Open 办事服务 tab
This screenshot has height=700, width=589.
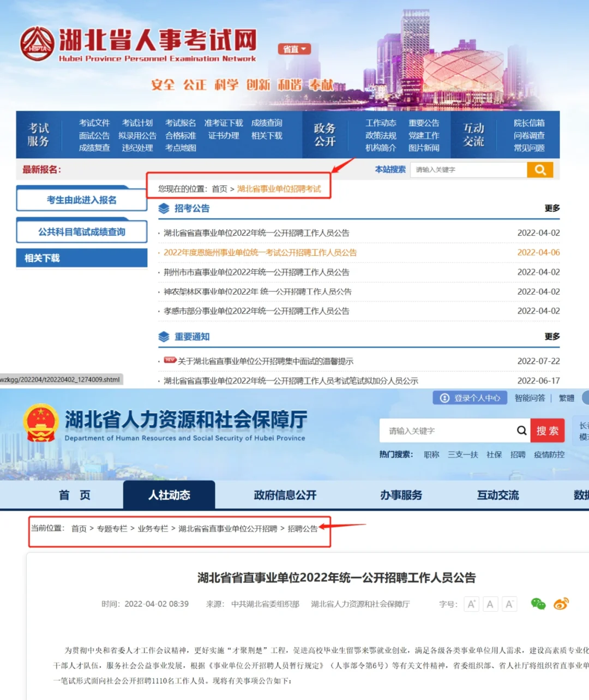(x=401, y=495)
